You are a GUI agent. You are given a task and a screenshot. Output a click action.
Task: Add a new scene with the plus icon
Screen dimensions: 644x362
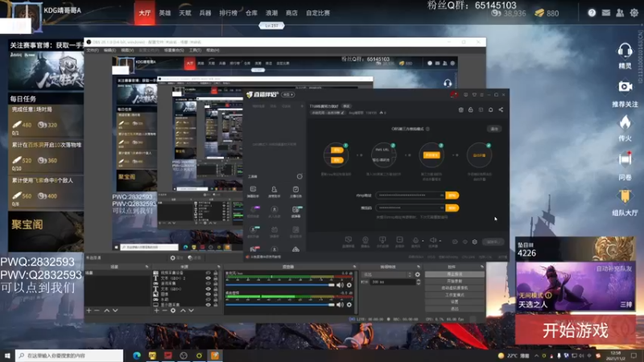point(89,311)
